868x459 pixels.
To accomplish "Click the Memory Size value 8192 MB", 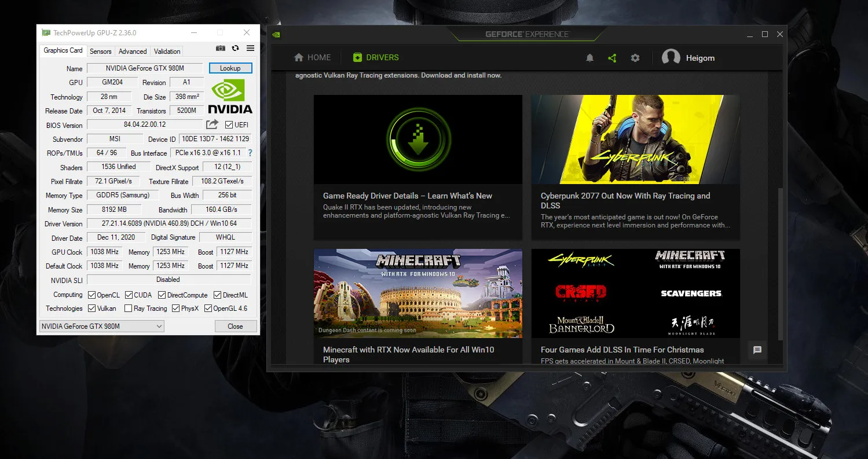I will pyautogui.click(x=114, y=210).
